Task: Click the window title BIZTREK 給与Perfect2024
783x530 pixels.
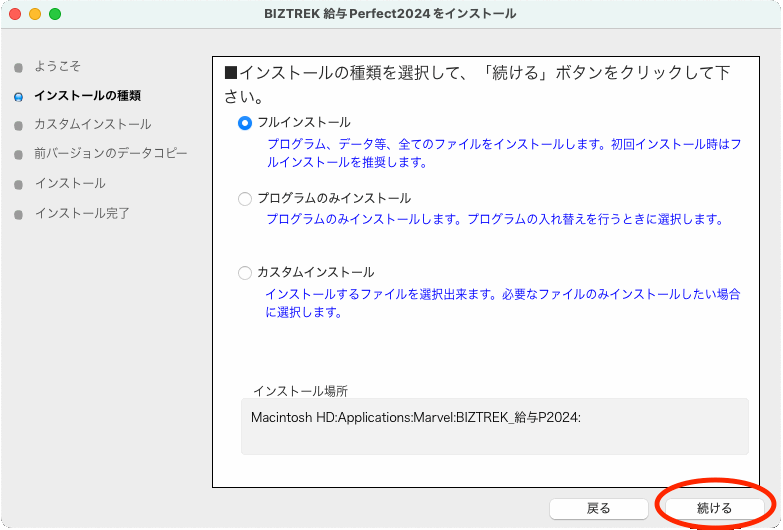Action: [391, 13]
